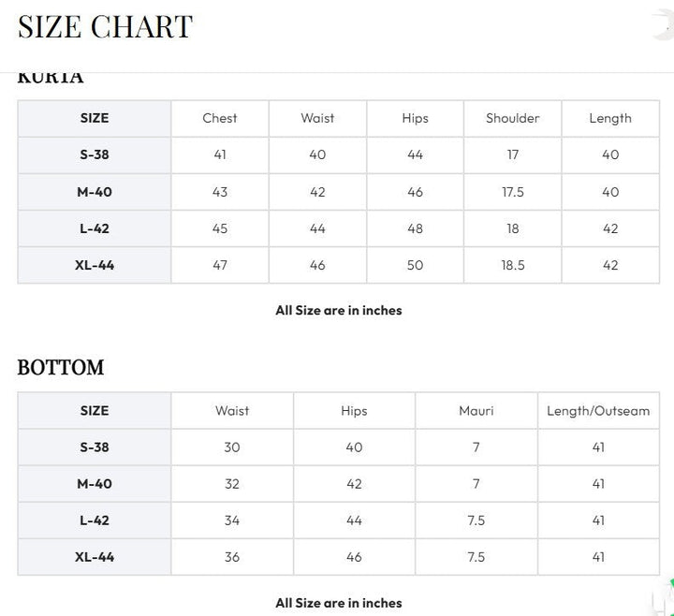
Task: Click the lower 'All Size are in inches' note
Action: coord(339,603)
